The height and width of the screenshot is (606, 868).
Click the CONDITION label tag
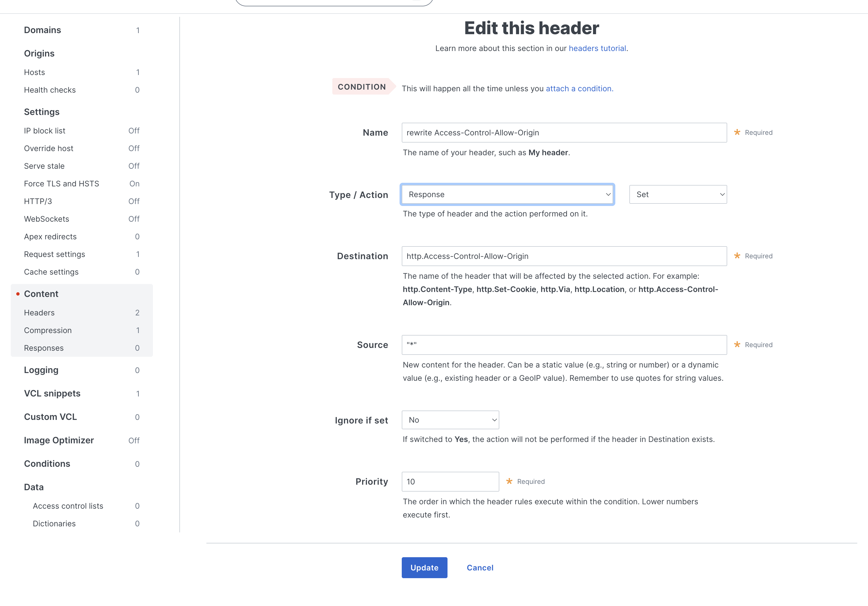coord(362,87)
